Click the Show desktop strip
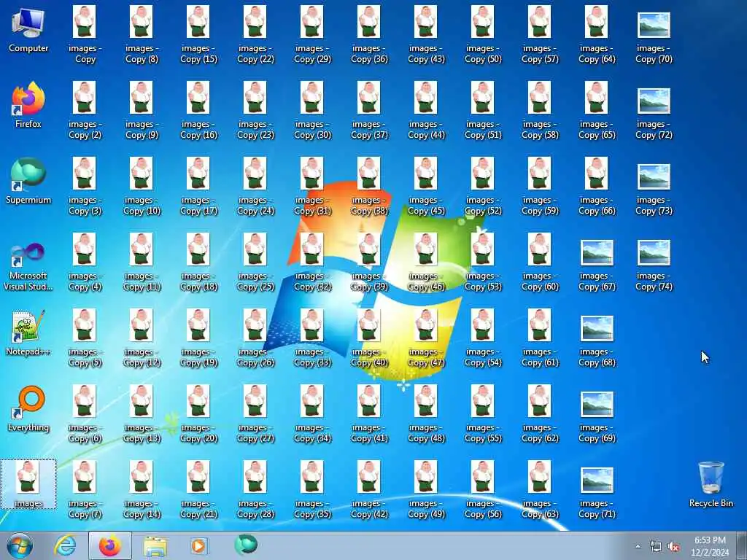The height and width of the screenshot is (560, 747). [x=742, y=545]
